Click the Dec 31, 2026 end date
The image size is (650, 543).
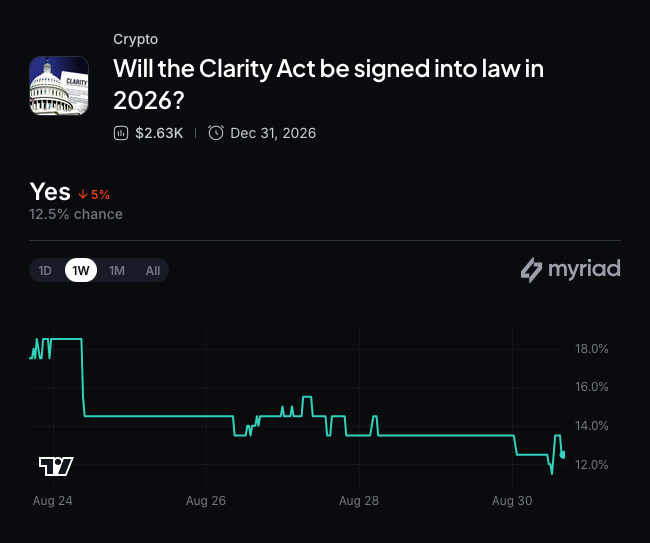point(273,133)
